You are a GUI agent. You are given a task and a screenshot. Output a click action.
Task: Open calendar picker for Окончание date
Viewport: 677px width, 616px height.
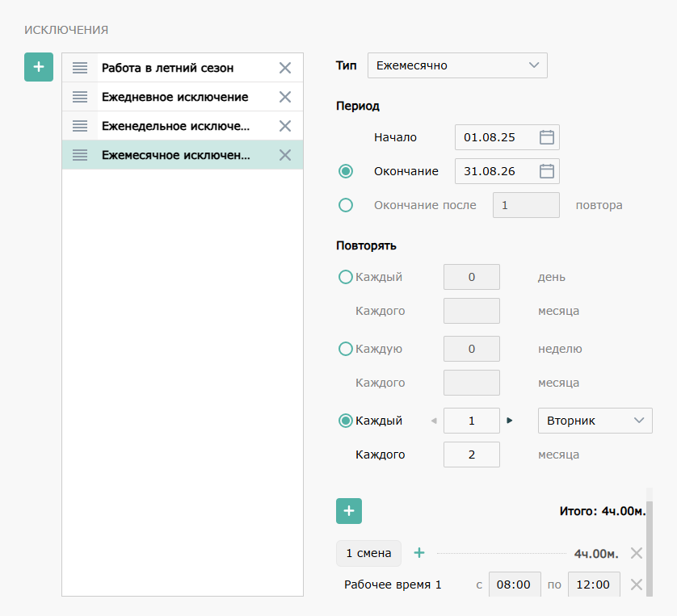click(547, 171)
